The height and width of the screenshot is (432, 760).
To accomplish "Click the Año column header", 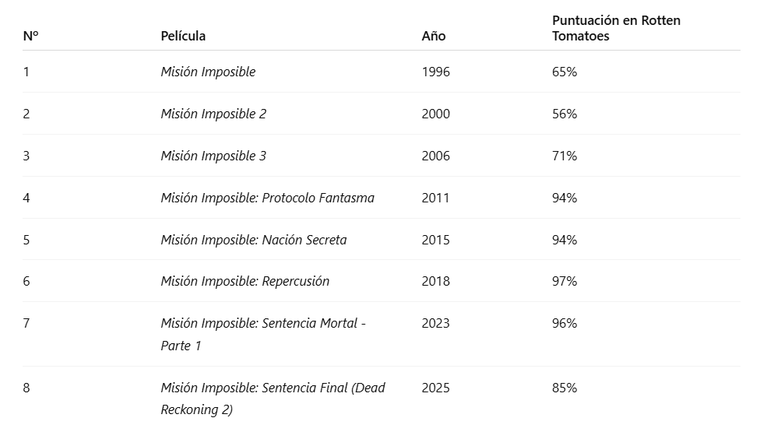I will (433, 36).
